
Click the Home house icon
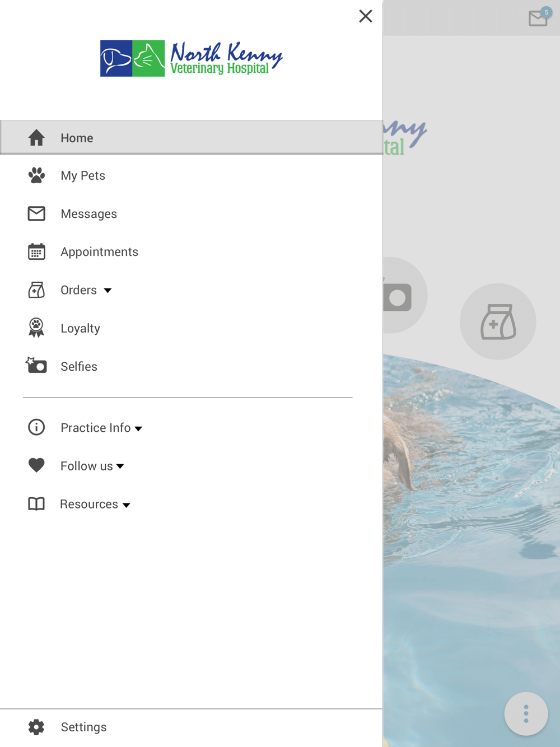point(36,138)
